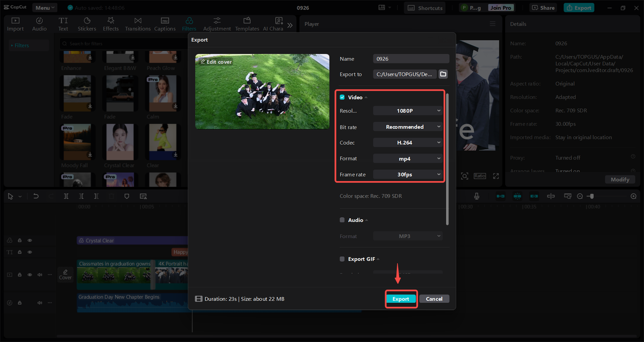This screenshot has width=644, height=342.
Task: Open the Text tab
Action: point(63,24)
